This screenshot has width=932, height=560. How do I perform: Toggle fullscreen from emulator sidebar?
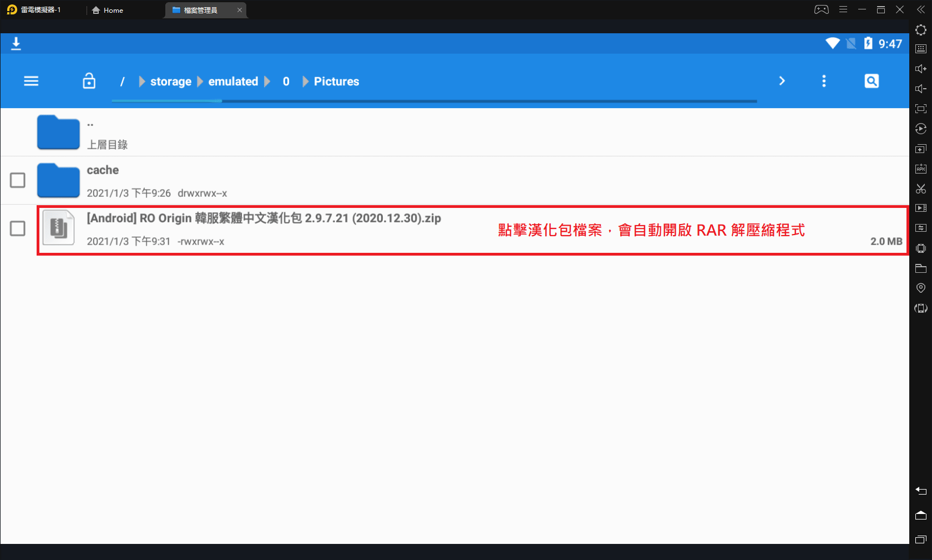(x=921, y=109)
